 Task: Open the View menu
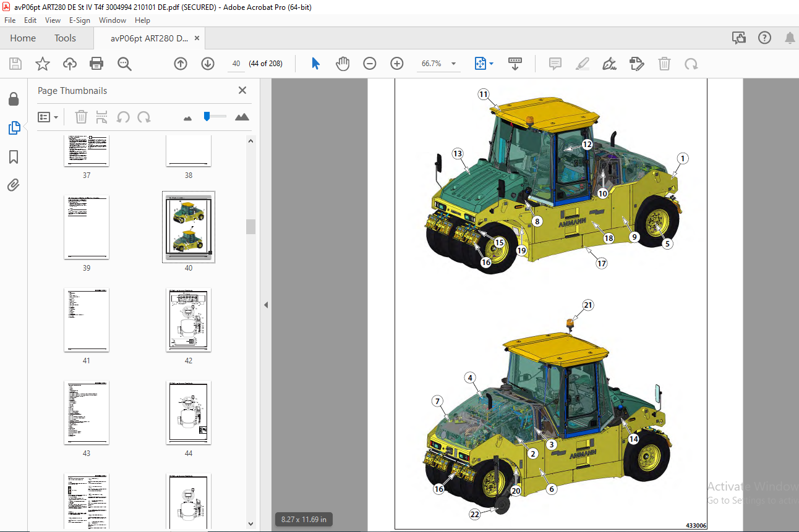(x=53, y=20)
